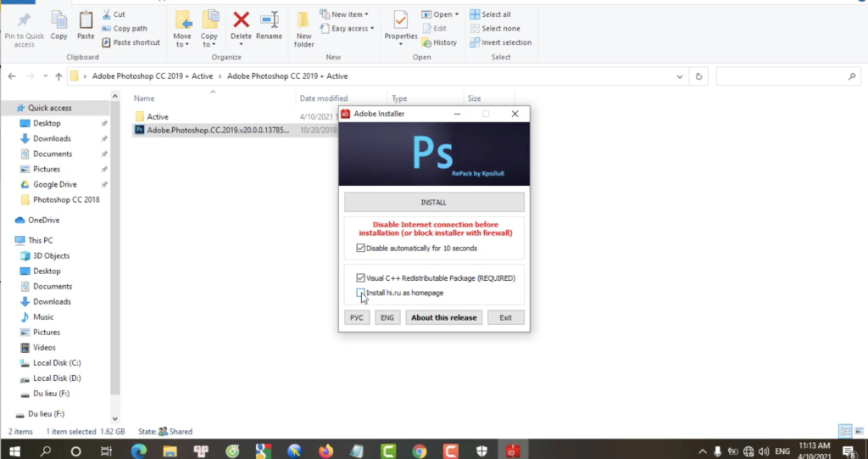This screenshot has height=459, width=868.
Task: Toggle Install hi.ru as homepage checkbox
Action: click(x=361, y=292)
